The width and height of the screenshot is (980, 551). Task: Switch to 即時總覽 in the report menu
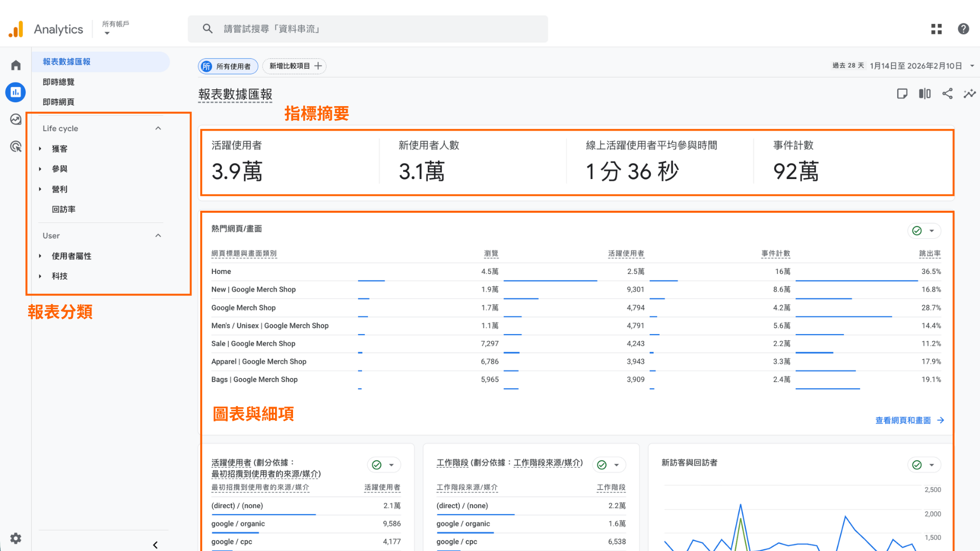(x=59, y=82)
